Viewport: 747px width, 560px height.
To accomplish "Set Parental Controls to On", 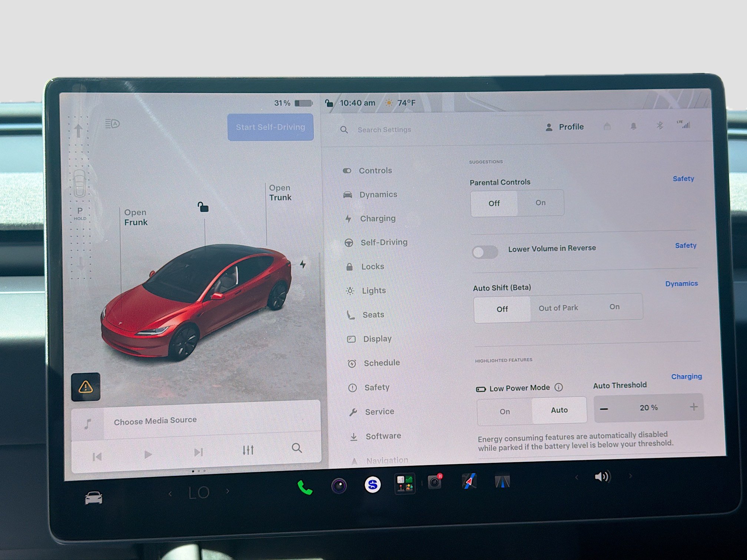I will (540, 203).
